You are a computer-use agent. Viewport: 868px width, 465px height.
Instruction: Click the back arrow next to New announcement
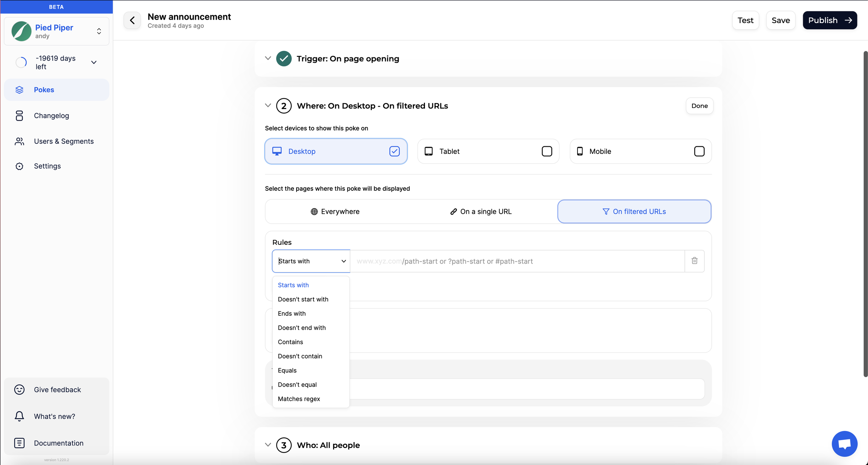coord(132,20)
